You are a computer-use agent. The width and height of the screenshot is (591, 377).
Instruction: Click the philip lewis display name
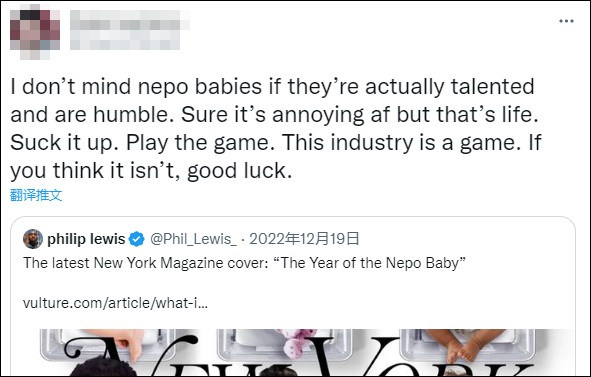pyautogui.click(x=86, y=239)
